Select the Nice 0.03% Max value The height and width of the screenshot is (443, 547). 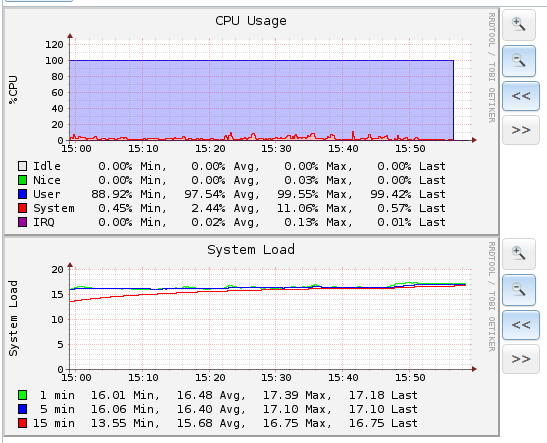tap(301, 180)
